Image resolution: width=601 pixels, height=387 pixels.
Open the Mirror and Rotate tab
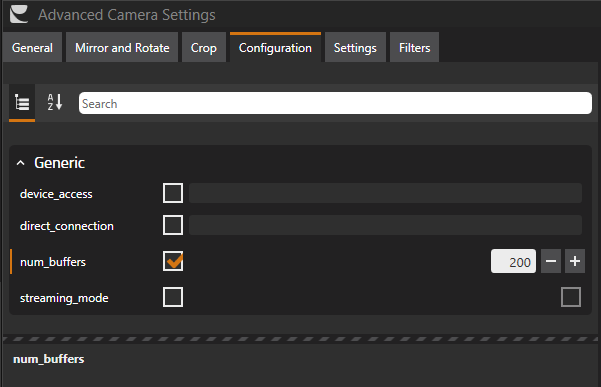point(122,48)
